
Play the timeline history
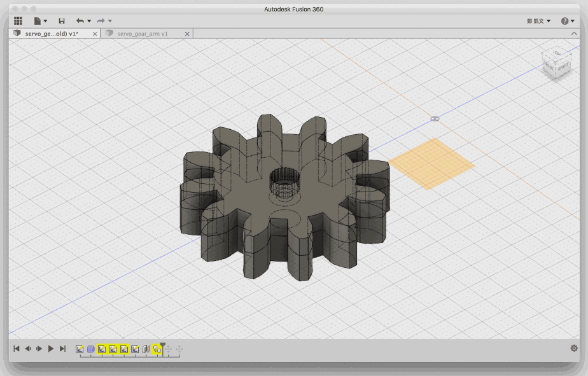[x=51, y=349]
